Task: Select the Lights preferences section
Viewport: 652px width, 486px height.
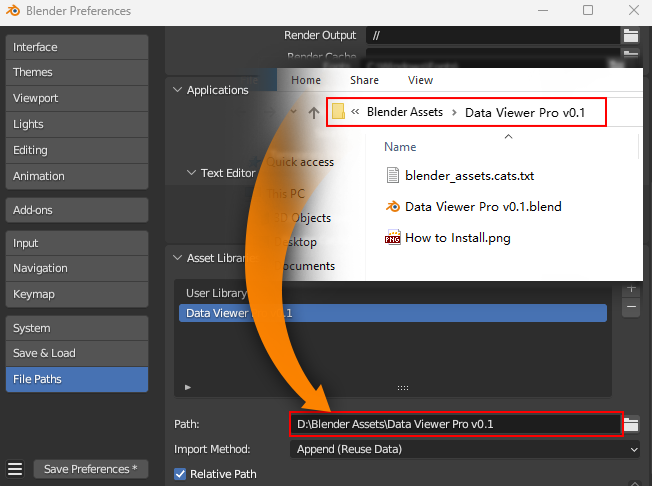Action: pos(77,124)
